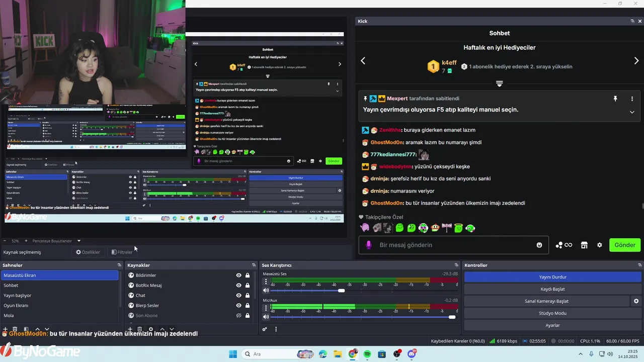644x362 pixels.
Task: Start recording with Kaydı Başlat
Action: tap(552, 289)
